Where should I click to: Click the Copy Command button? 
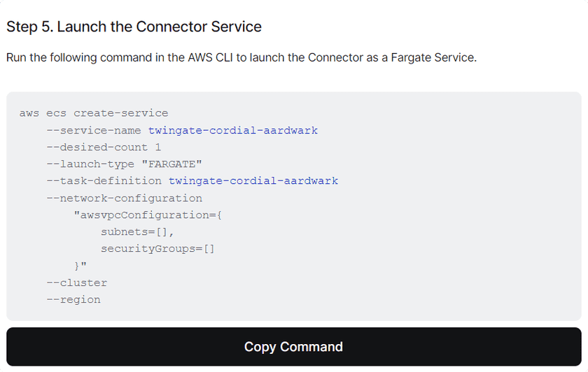coord(293,347)
